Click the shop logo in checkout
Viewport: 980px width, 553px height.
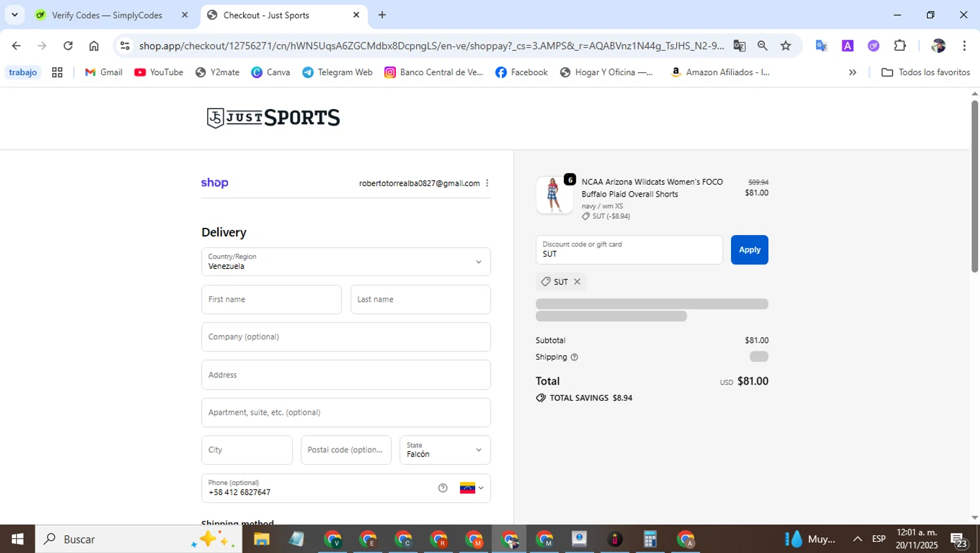214,183
